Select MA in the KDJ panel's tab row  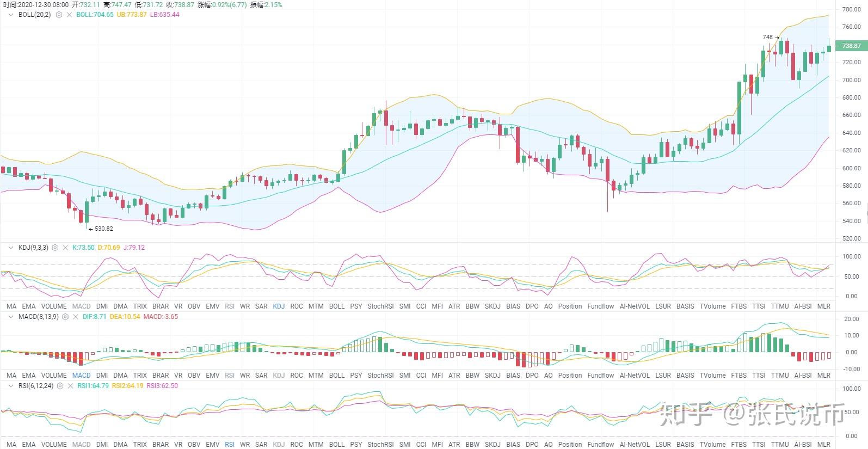pyautogui.click(x=11, y=306)
